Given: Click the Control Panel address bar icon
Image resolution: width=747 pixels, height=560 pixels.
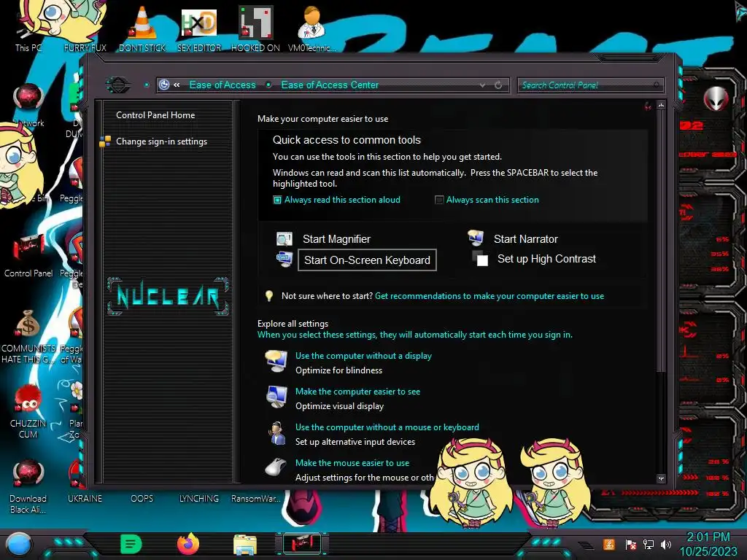Looking at the screenshot, I should click(x=164, y=85).
